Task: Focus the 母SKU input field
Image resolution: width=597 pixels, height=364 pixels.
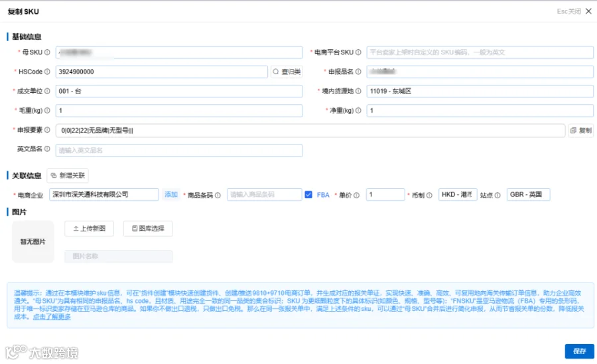Action: 179,52
